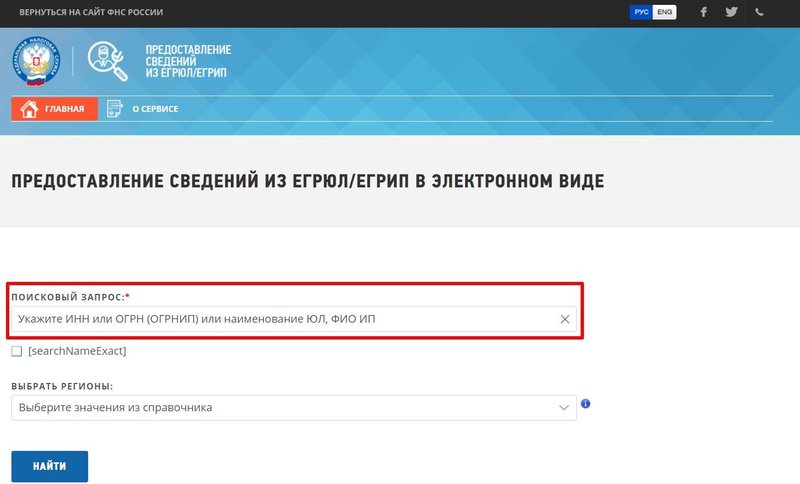
Task: Expand the regions dropdown arrow
Action: [x=563, y=408]
